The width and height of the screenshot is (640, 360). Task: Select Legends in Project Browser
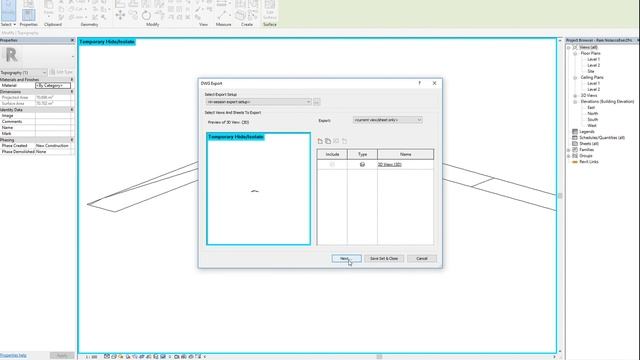(587, 132)
